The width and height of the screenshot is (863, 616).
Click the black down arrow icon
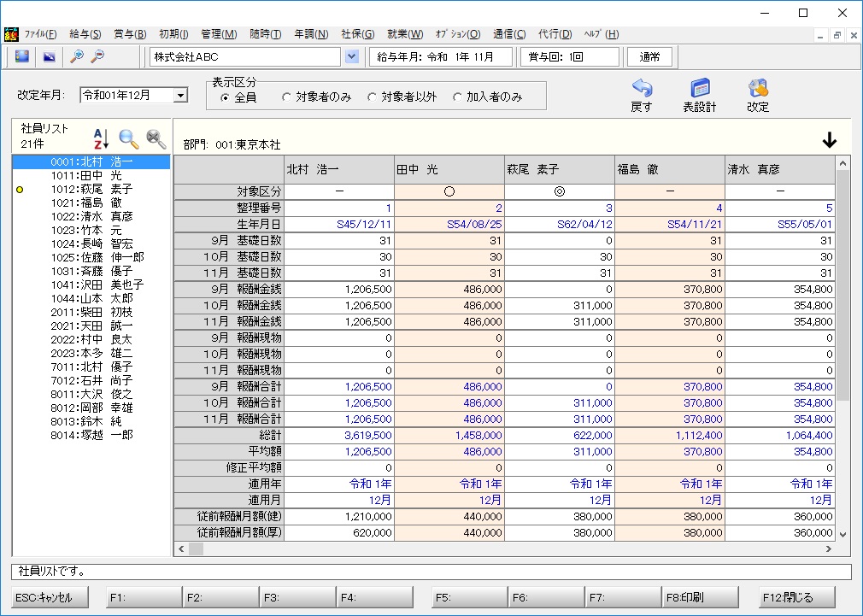pyautogui.click(x=830, y=140)
